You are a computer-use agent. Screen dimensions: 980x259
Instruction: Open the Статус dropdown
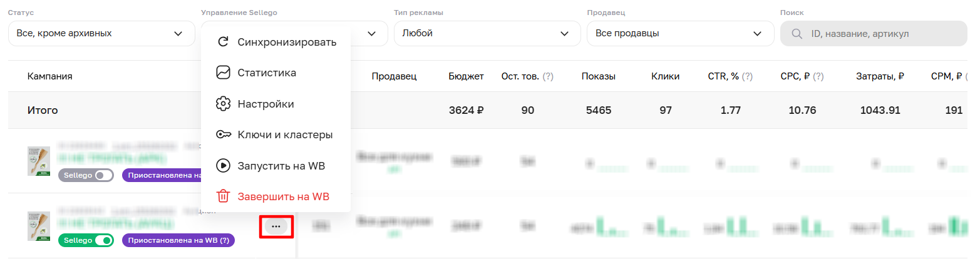101,33
